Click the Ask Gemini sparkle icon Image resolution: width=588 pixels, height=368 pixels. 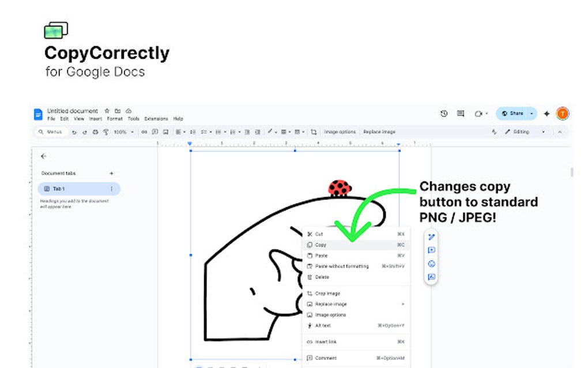point(546,113)
